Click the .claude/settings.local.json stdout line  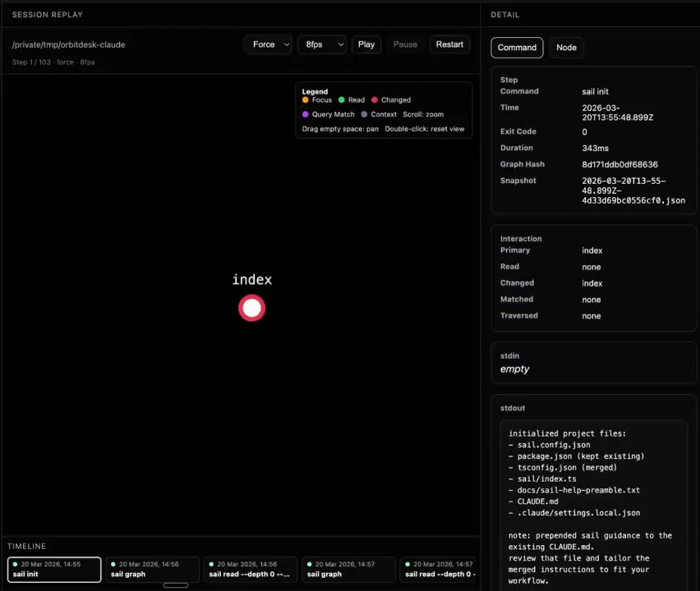point(574,513)
